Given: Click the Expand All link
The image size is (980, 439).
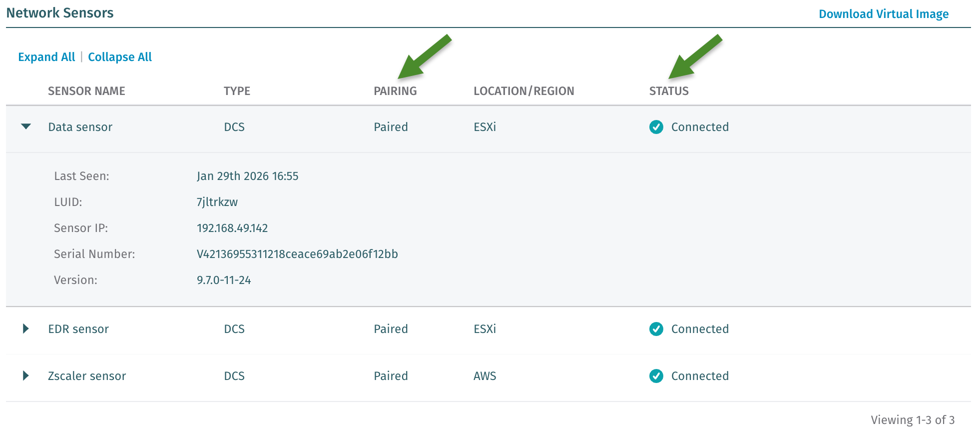Looking at the screenshot, I should click(x=46, y=57).
